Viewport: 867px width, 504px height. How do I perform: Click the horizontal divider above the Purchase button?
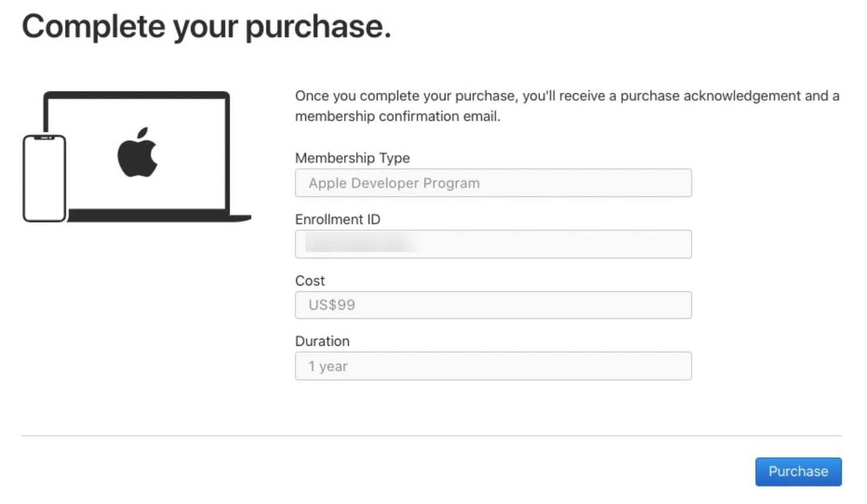(431, 435)
